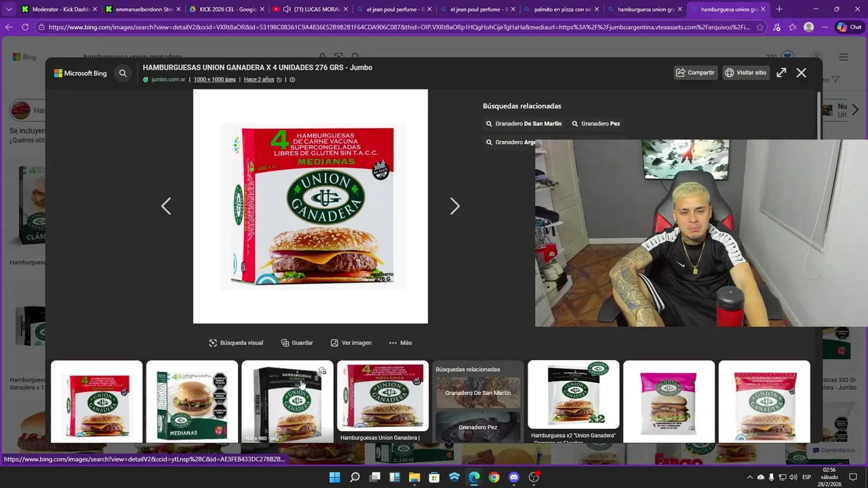Viewport: 868px width, 488px height.
Task: Go to previous image with left arrow
Action: [166, 206]
